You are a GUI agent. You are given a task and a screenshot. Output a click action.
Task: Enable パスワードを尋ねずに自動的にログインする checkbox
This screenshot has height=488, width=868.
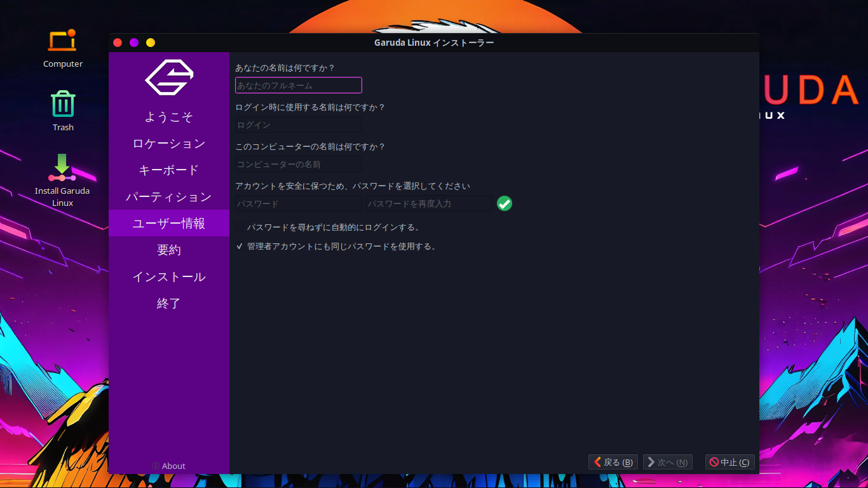pos(240,227)
